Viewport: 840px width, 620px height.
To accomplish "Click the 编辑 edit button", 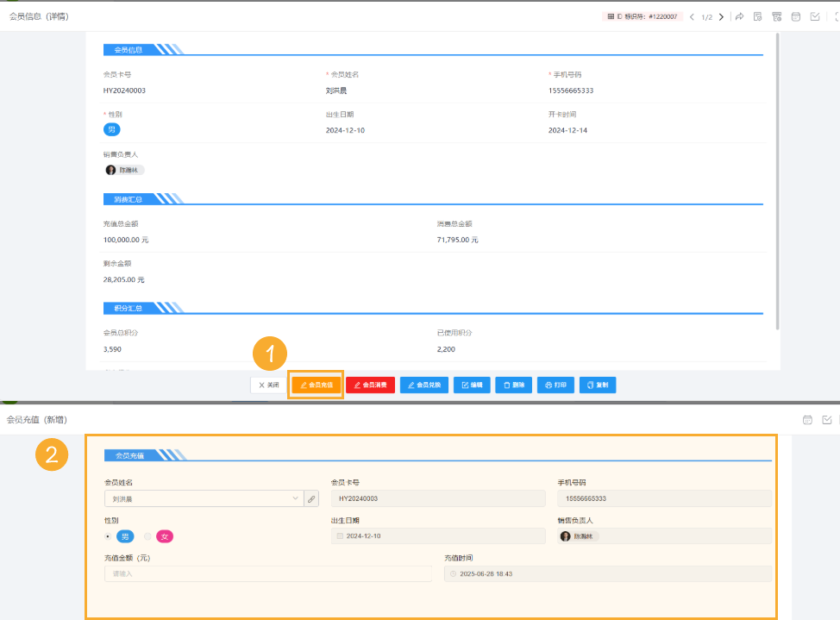I will (x=472, y=385).
